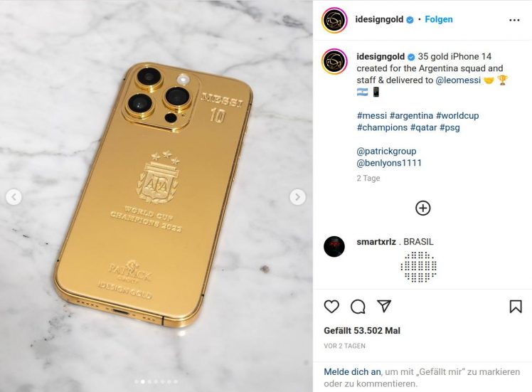The height and width of the screenshot is (392, 532).
Task: Click Folgen to follow the account
Action: coord(439,19)
